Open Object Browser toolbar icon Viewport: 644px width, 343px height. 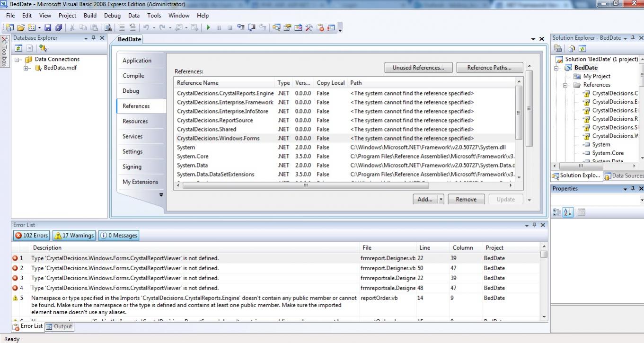[x=298, y=27]
